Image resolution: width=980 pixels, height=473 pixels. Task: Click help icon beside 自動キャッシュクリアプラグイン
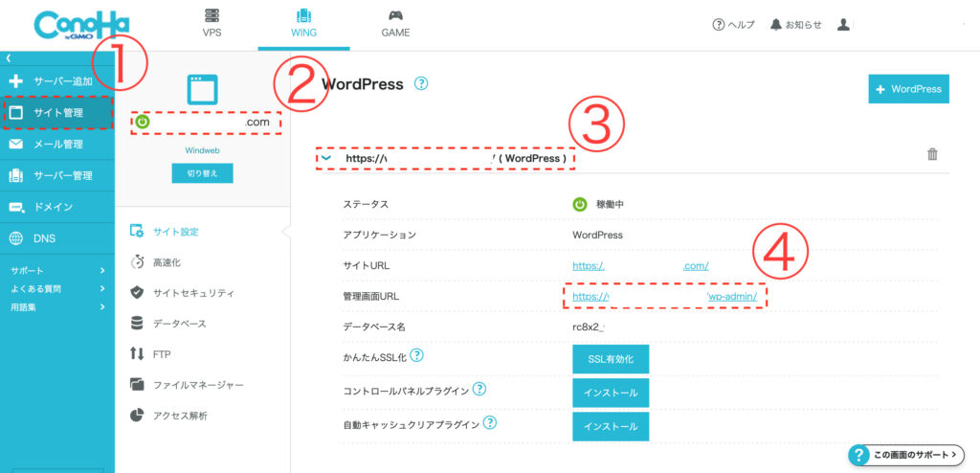490,422
